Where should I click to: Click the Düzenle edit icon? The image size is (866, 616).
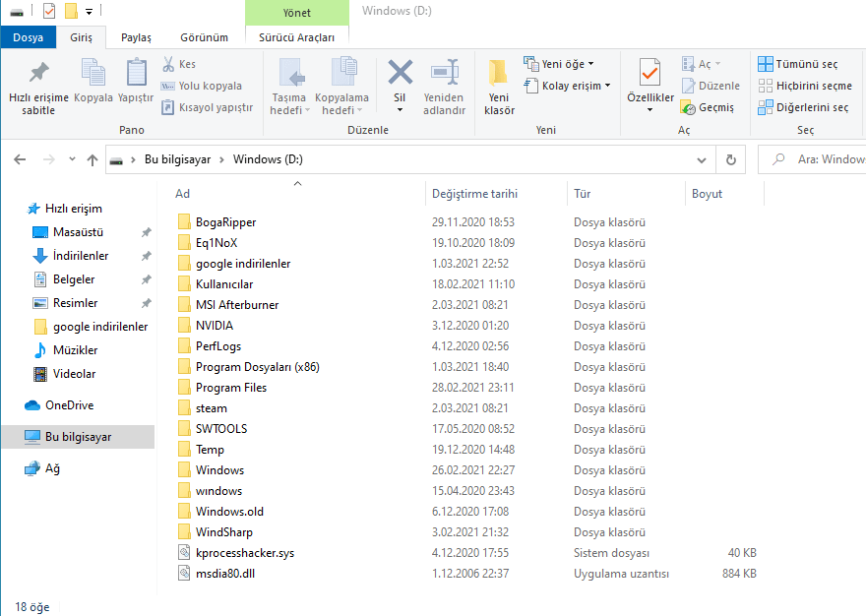(x=688, y=86)
